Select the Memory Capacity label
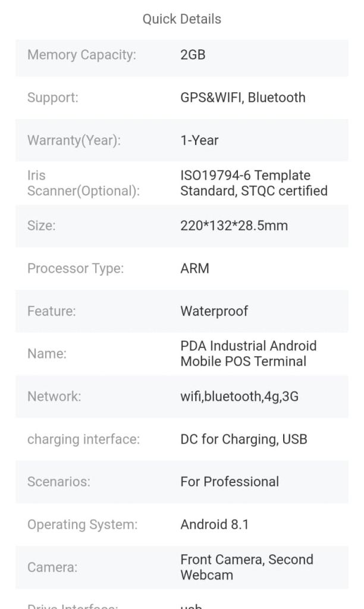 click(81, 55)
